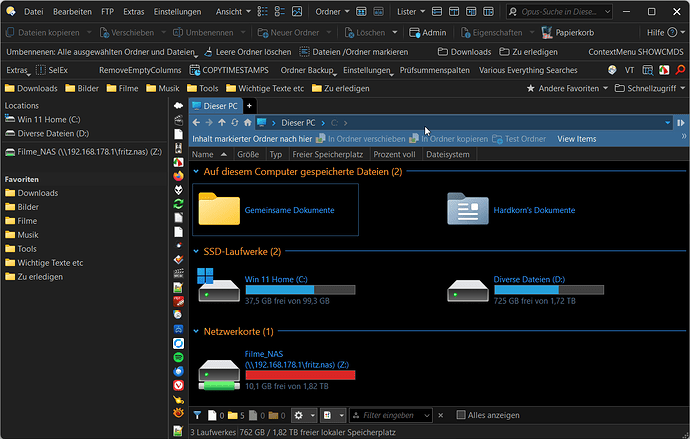Sort by Freier Speicherplatz column

tap(327, 154)
